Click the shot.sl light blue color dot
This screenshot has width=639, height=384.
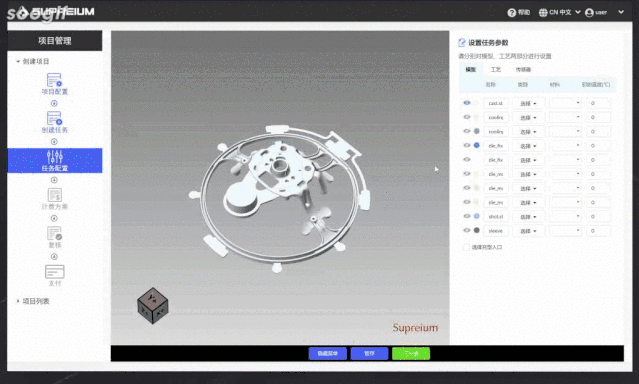coord(476,216)
